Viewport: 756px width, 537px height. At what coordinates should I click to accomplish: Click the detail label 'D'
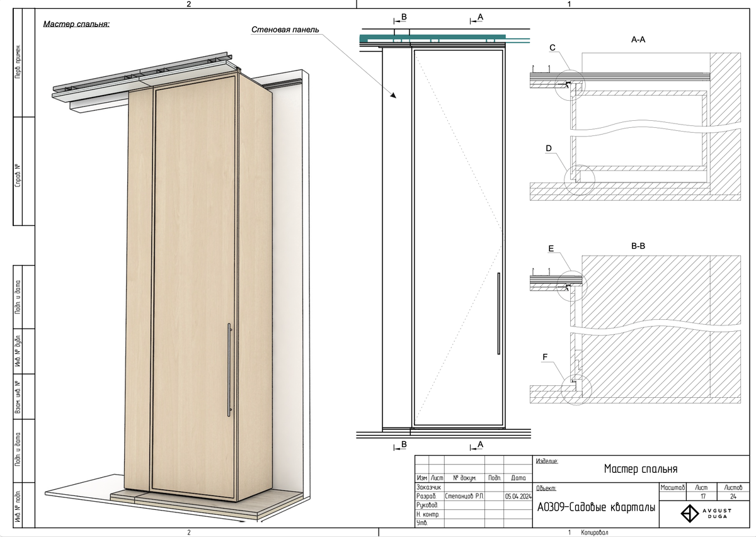549,149
